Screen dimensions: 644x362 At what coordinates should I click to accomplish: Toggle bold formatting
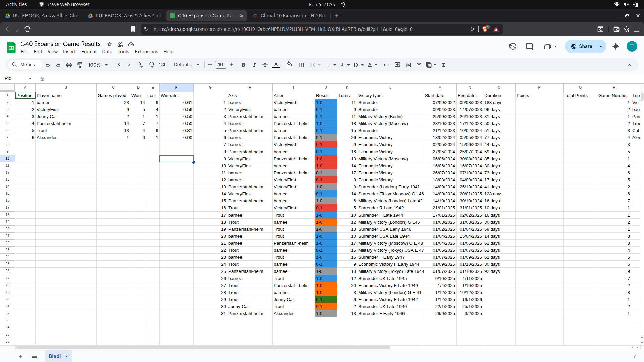(244, 65)
